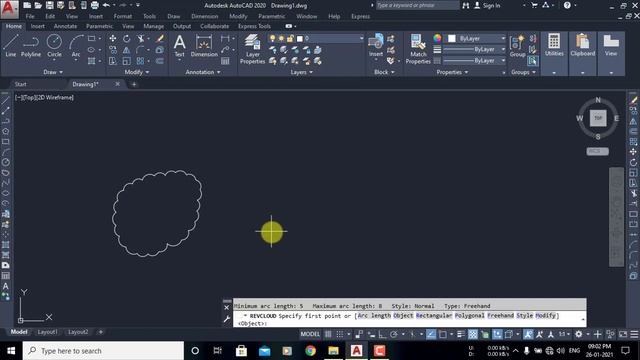Open Layer Properties manager
This screenshot has width=640, height=360.
(x=252, y=49)
